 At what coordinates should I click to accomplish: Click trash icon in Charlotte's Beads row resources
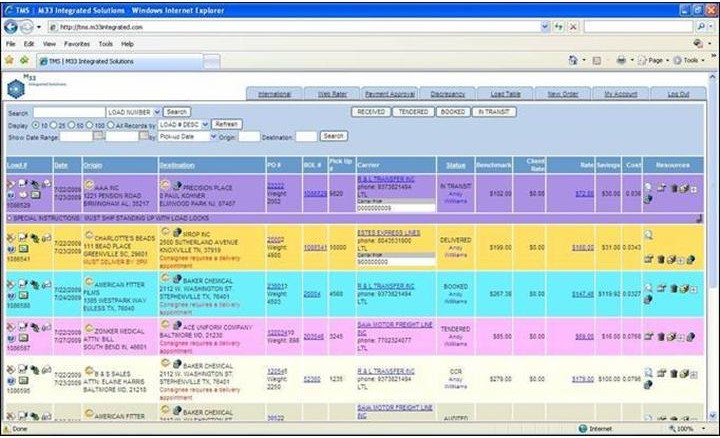pos(661,259)
